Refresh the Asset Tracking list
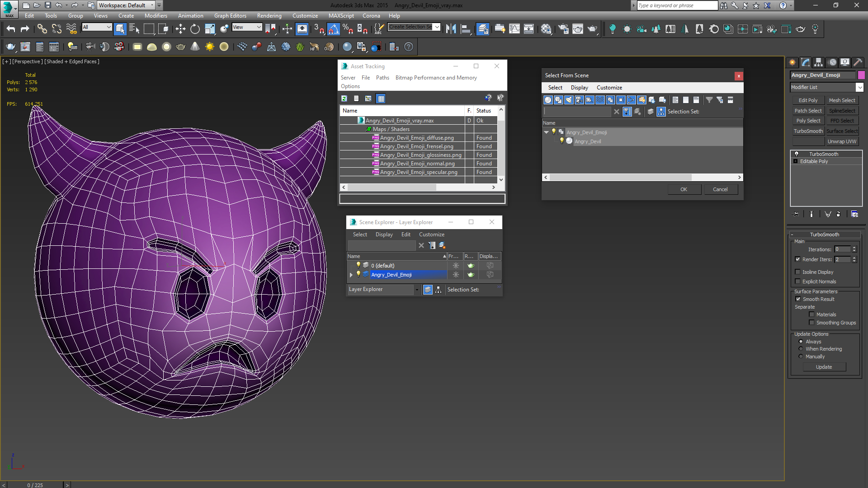The image size is (868, 488). point(344,99)
